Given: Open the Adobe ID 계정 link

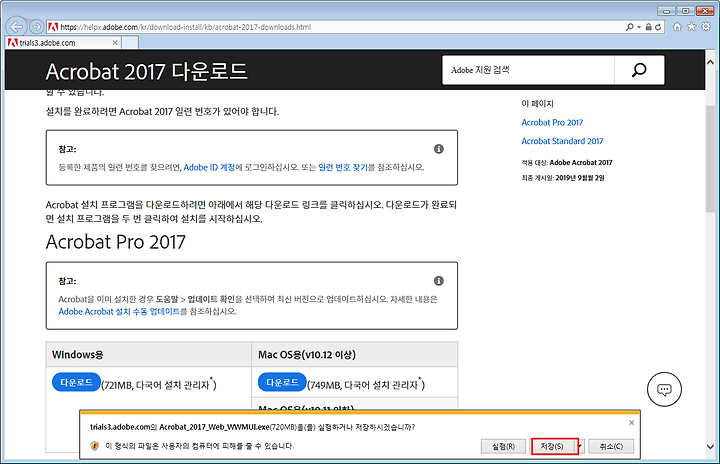Looking at the screenshot, I should pyautogui.click(x=209, y=167).
